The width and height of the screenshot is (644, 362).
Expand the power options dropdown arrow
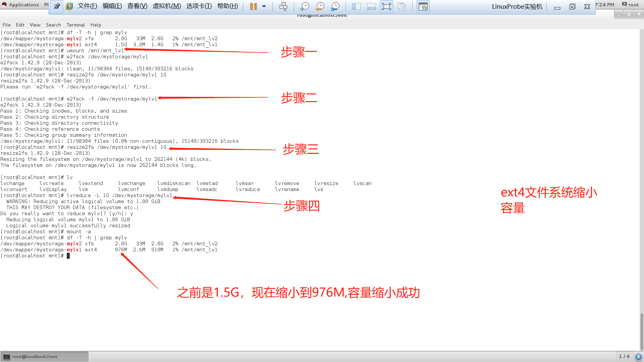pos(264,6)
